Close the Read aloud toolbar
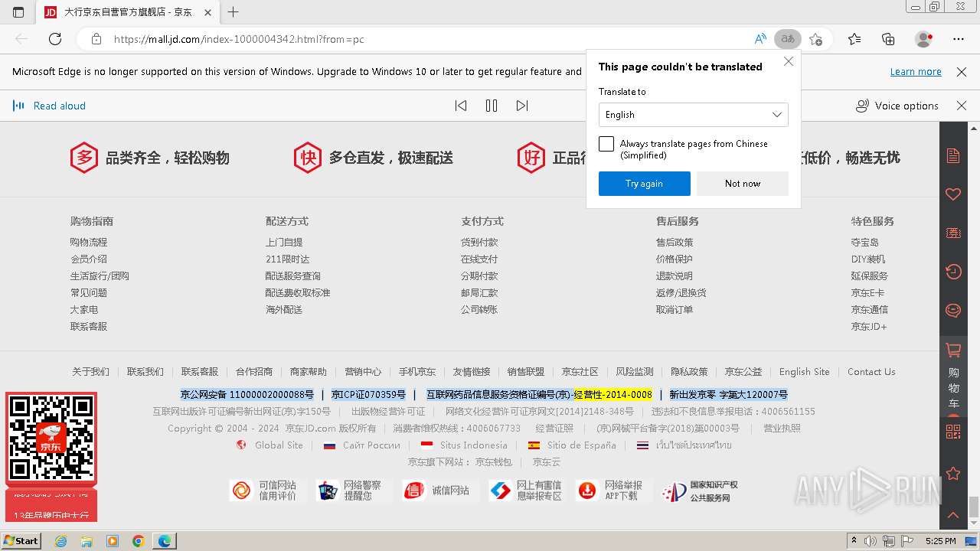 (962, 106)
